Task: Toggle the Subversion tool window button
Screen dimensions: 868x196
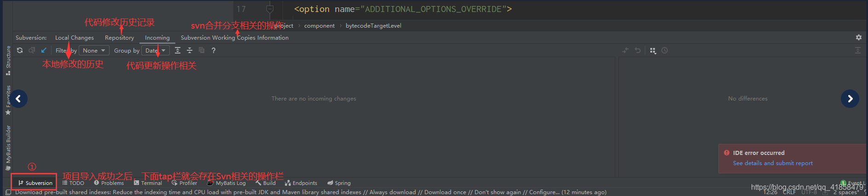Action: 35,183
